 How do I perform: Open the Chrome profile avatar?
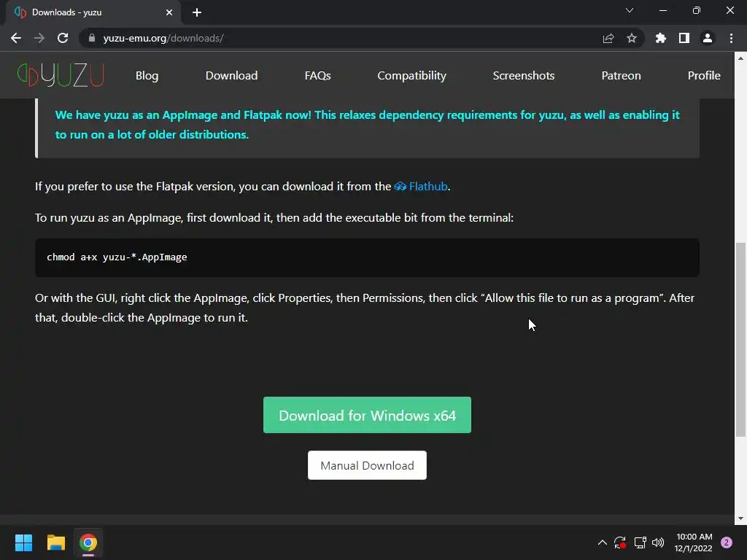coord(708,38)
